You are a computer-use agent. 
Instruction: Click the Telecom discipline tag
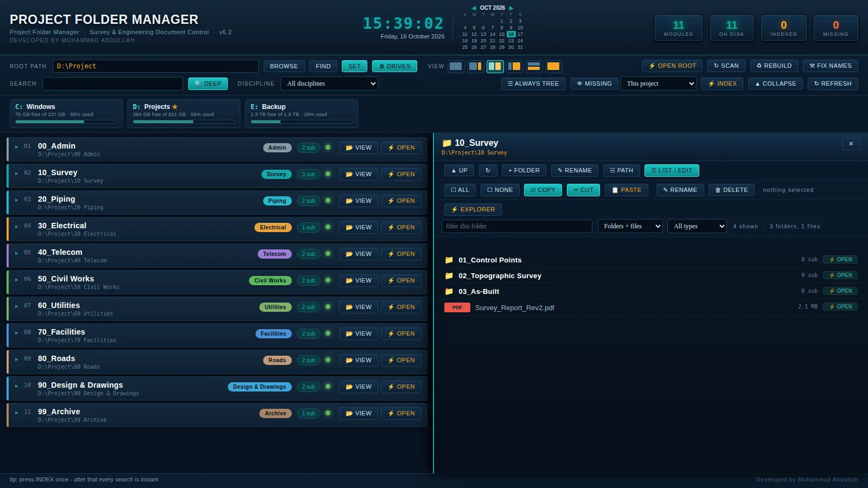275,254
